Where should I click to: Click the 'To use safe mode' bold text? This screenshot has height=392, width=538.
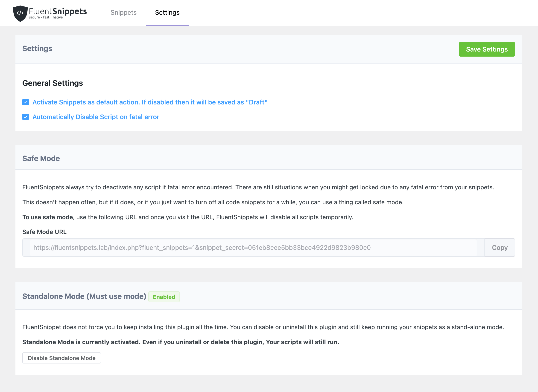(47, 217)
